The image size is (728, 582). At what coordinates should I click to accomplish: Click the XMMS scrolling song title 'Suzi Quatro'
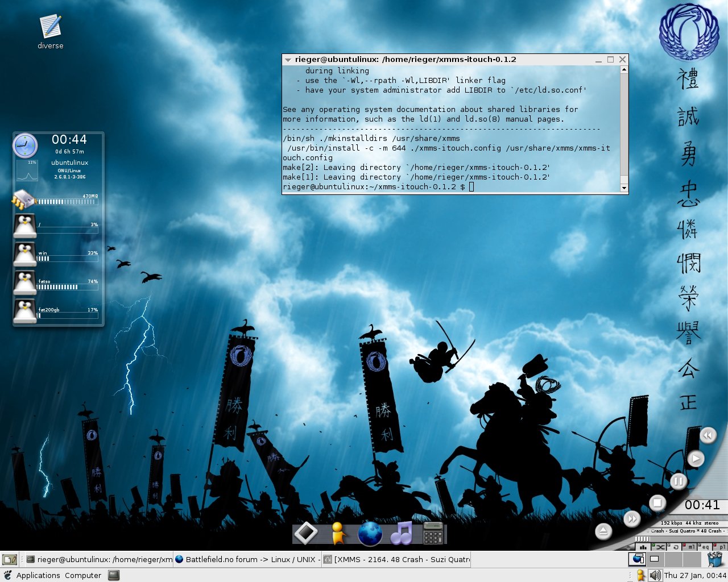[x=688, y=531]
